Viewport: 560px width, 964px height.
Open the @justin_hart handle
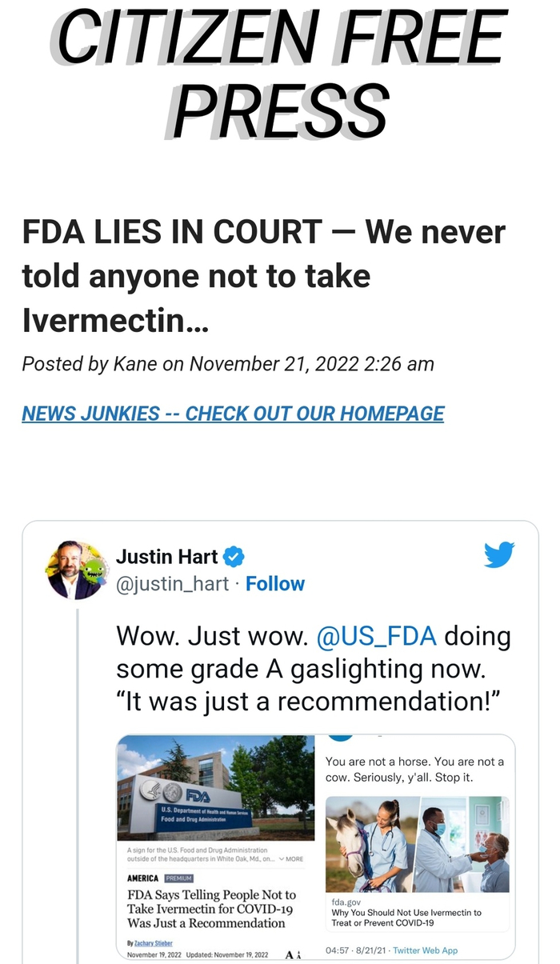coord(173,584)
